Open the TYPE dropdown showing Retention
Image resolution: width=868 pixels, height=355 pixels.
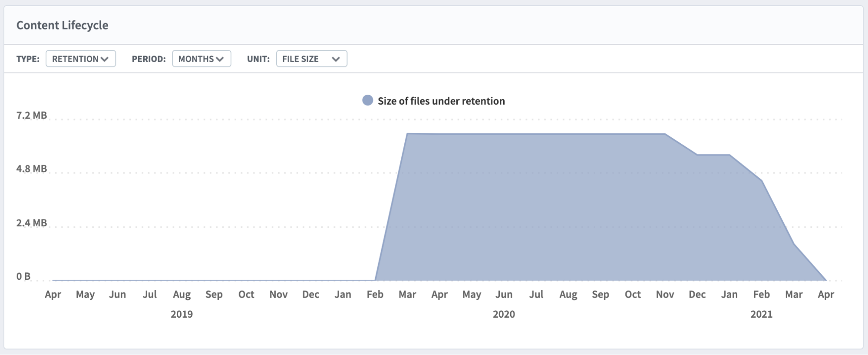click(80, 59)
